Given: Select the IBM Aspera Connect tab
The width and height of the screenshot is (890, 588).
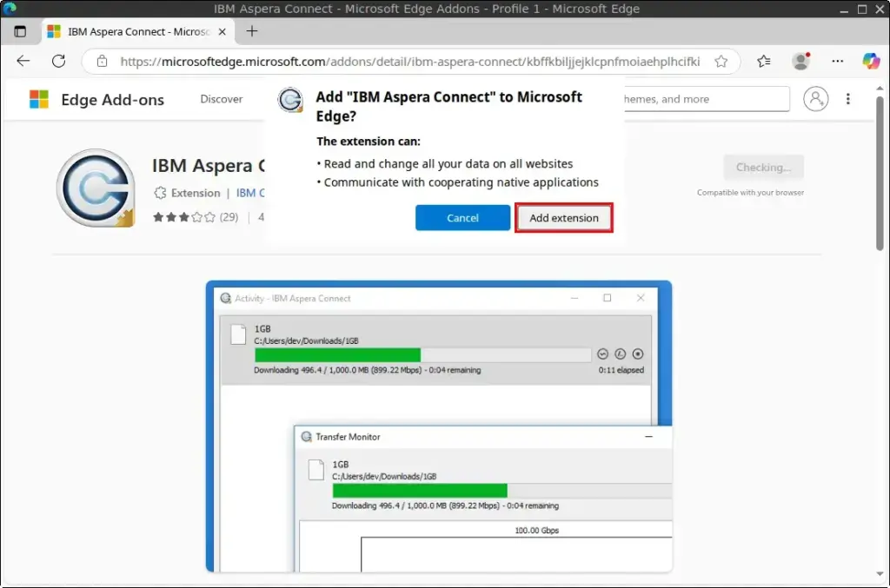Looking at the screenshot, I should click(136, 32).
